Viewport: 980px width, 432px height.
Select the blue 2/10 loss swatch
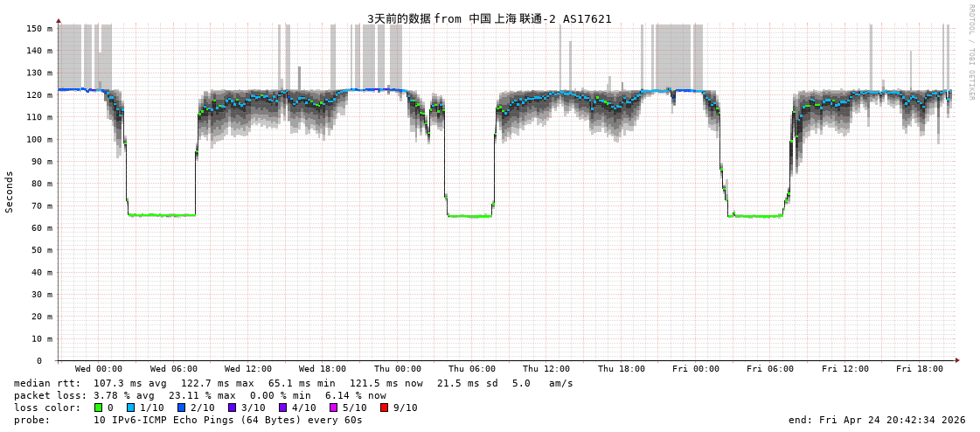181,408
